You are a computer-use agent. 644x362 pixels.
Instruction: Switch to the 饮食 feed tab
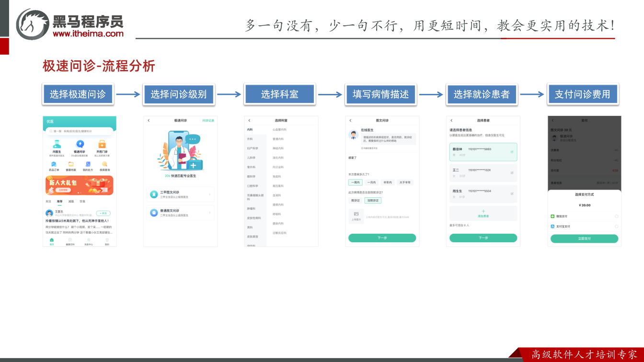point(82,202)
